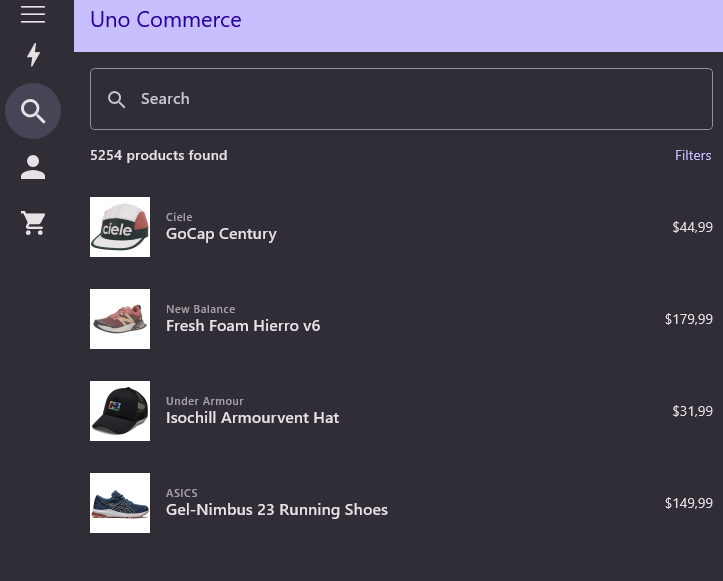The width and height of the screenshot is (723, 581).
Task: Select the Gel-Nimbus 23 Running Shoes name
Action: click(x=277, y=510)
